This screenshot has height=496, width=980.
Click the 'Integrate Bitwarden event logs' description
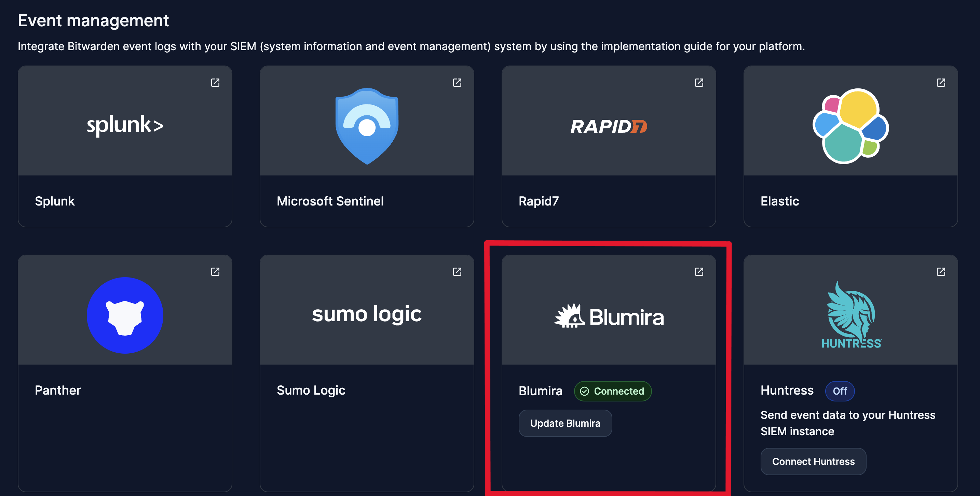point(411,46)
